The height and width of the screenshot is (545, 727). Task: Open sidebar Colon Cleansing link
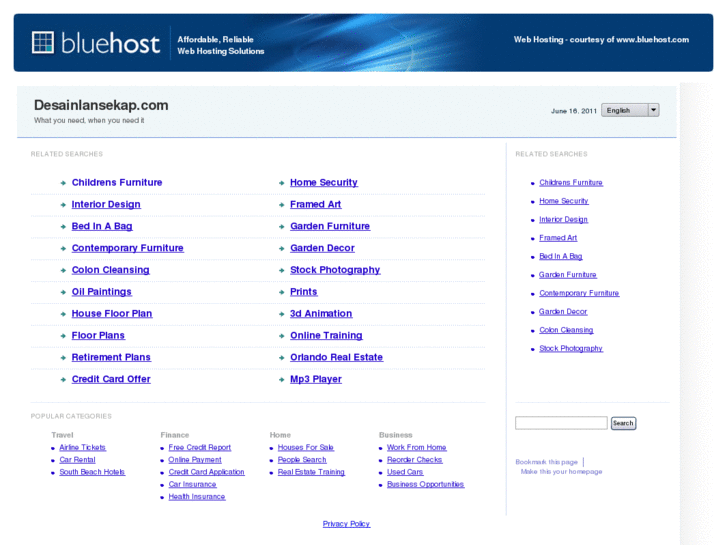[566, 330]
